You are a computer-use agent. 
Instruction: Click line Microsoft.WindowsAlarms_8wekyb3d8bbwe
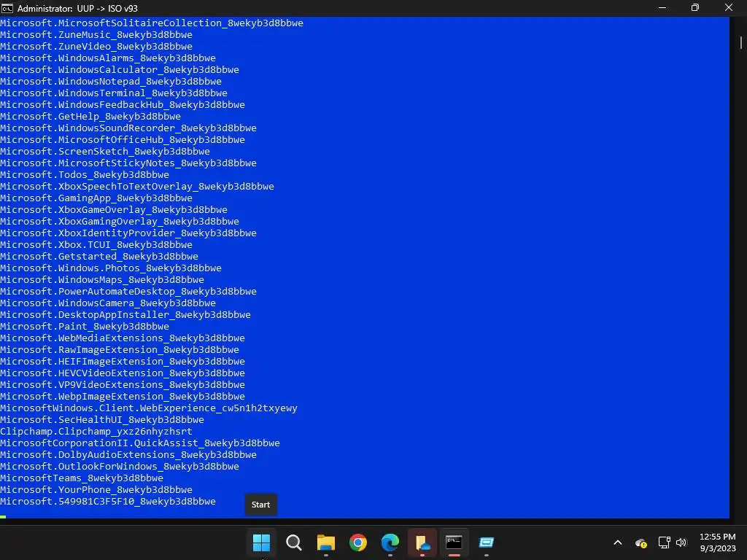[108, 58]
